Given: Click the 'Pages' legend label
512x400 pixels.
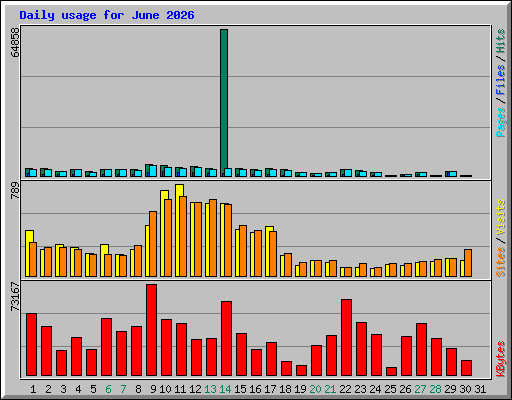Looking at the screenshot, I should [x=501, y=122].
